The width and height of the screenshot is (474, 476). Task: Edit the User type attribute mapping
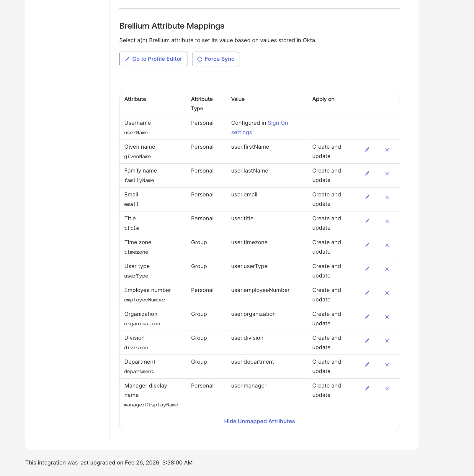(x=367, y=269)
